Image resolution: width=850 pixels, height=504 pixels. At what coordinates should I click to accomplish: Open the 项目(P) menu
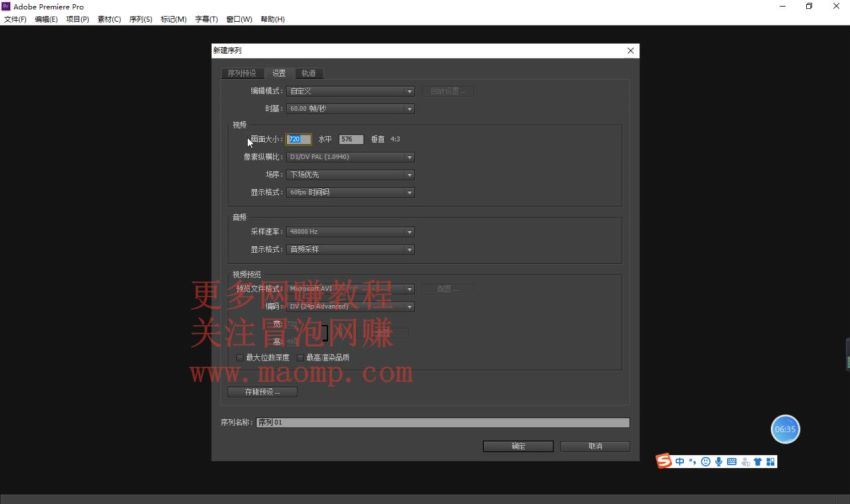tap(78, 19)
